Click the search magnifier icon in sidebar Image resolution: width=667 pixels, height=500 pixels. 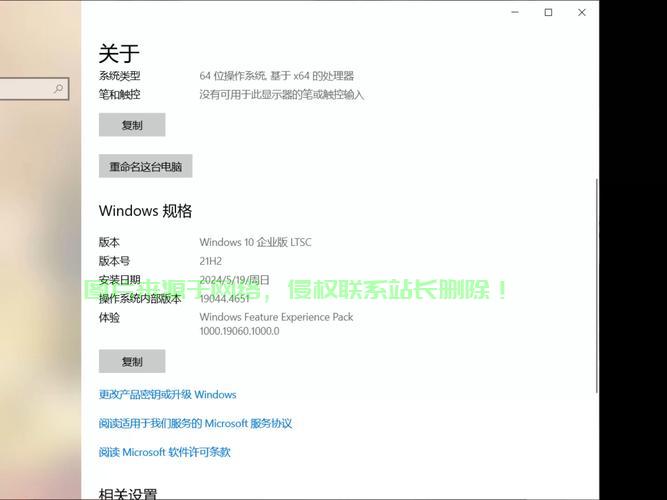pos(58,89)
